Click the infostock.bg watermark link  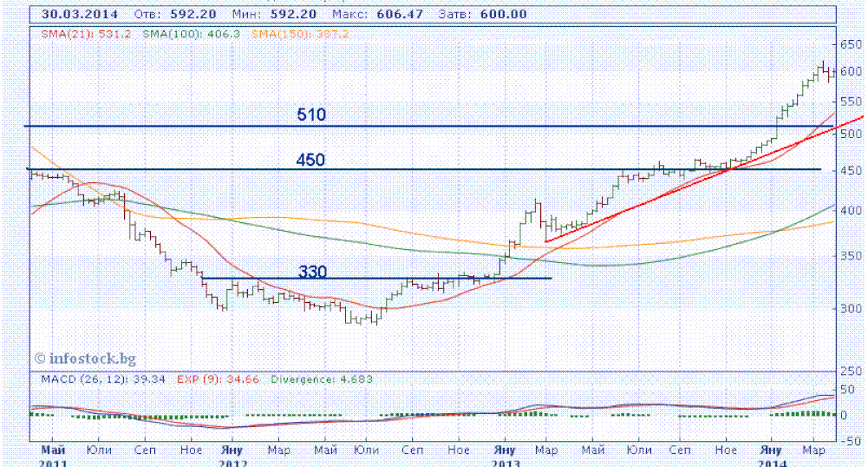[86, 357]
